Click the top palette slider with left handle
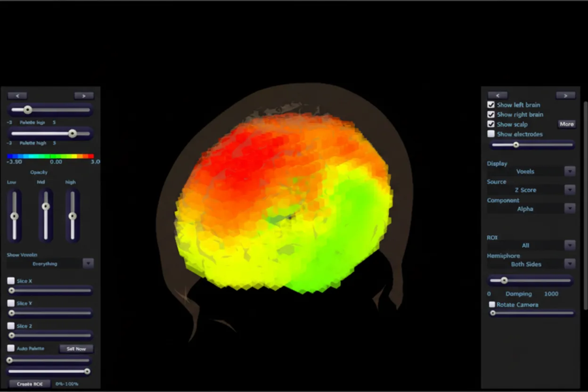The height and width of the screenshot is (392, 588). tap(50, 110)
